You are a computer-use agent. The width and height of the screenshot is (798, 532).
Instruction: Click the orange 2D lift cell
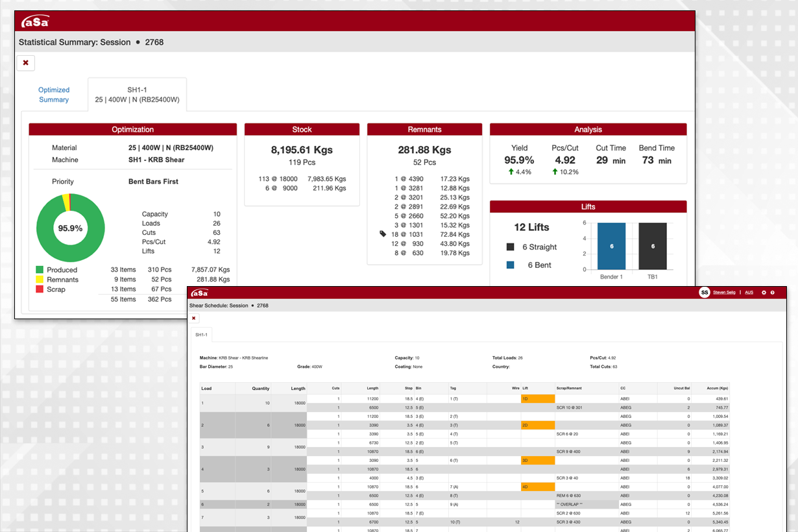coord(538,425)
